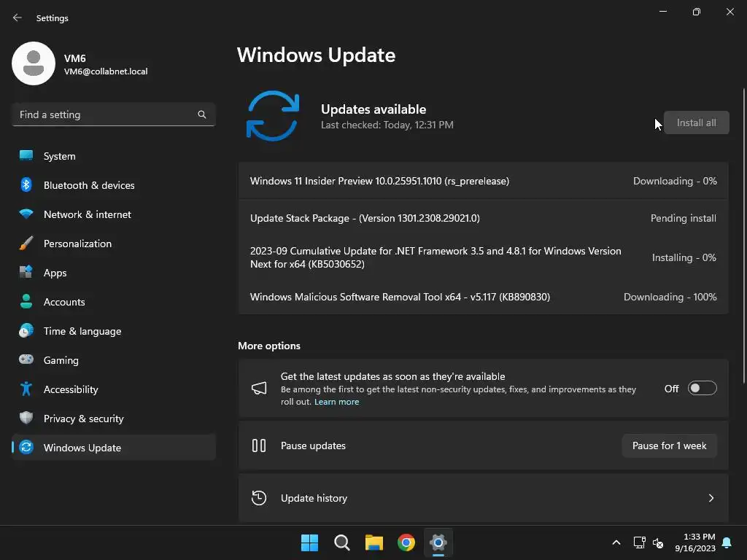This screenshot has height=560, width=747.
Task: Click the clock icon beside Update history
Action: point(259,497)
